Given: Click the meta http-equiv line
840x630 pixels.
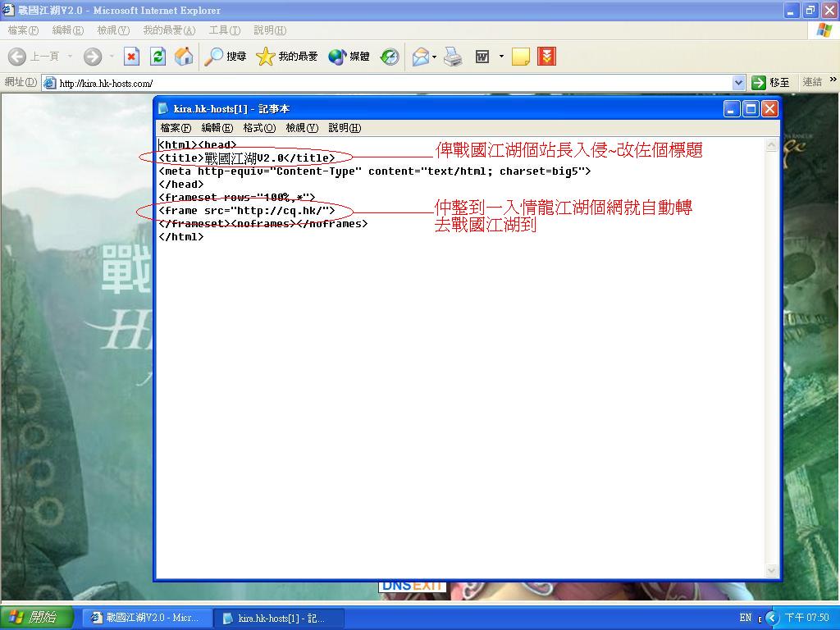Looking at the screenshot, I should pos(374,171).
